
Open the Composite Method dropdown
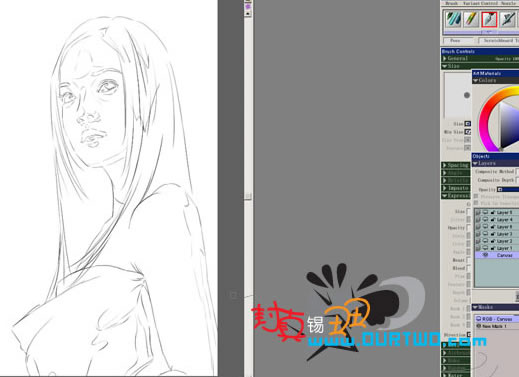[x=517, y=171]
